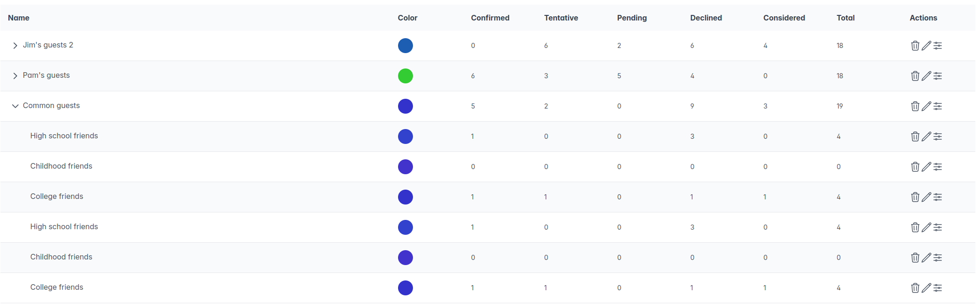Delete the Jim's guests 2 group
The height and width of the screenshot is (307, 980).
915,46
